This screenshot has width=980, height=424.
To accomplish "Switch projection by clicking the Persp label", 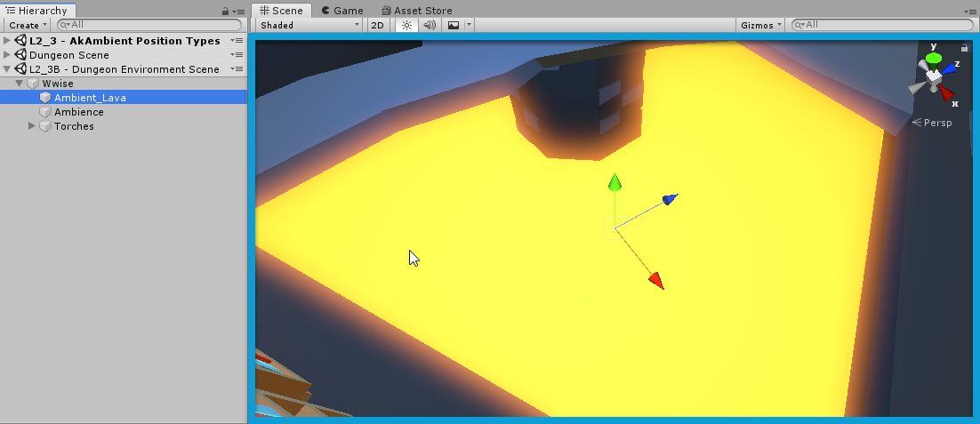I will pyautogui.click(x=936, y=123).
